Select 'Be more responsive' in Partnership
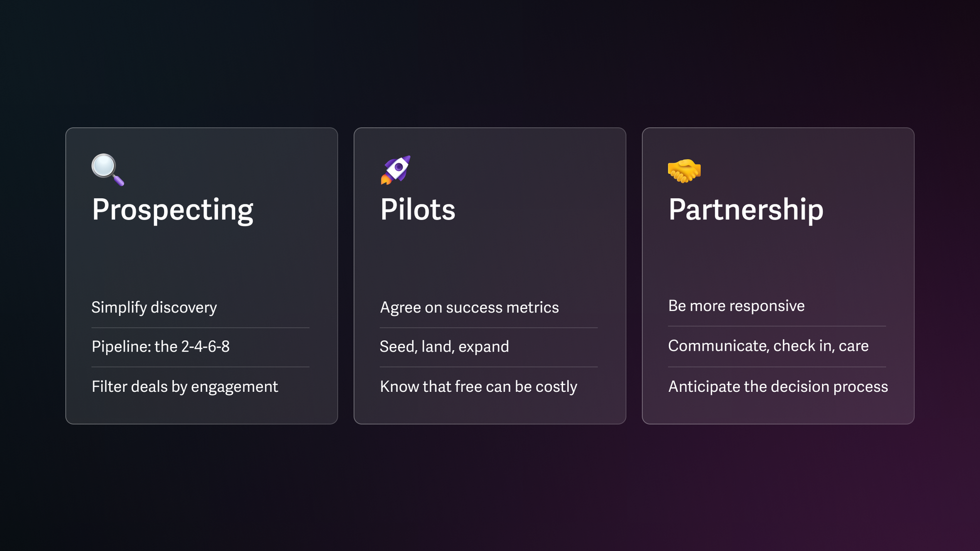Screen dimensions: 980x551 click(735, 306)
